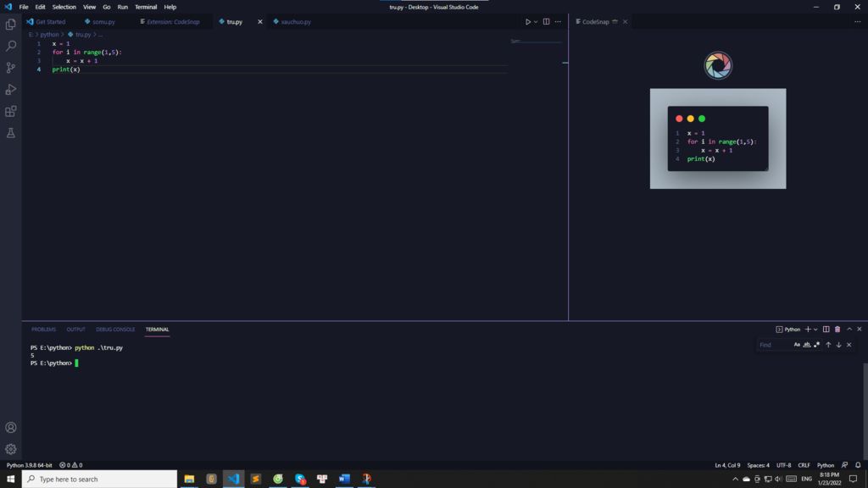Open the Accounts menu icon
Image resolution: width=868 pixels, height=488 pixels.
(10, 427)
